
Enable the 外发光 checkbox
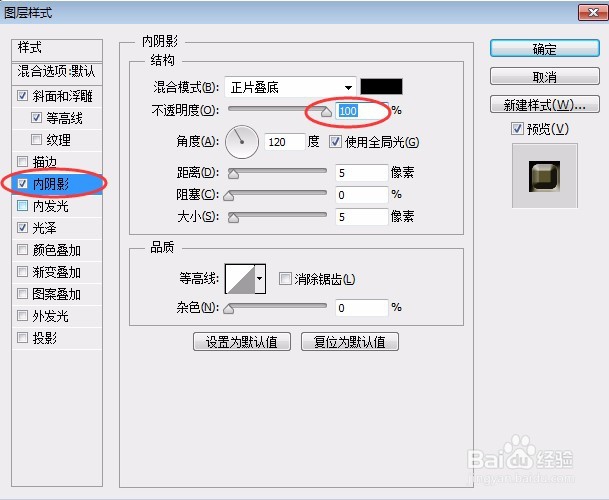click(23, 315)
